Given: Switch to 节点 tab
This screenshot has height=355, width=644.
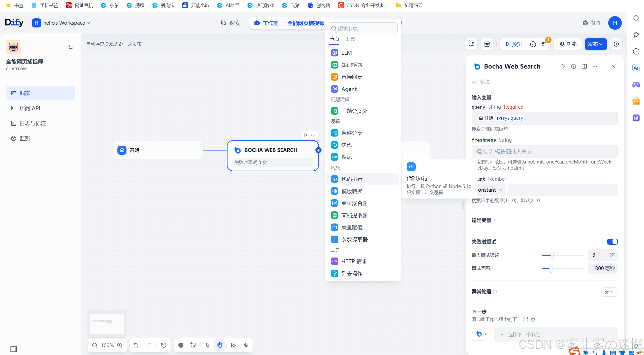Looking at the screenshot, I should [334, 39].
